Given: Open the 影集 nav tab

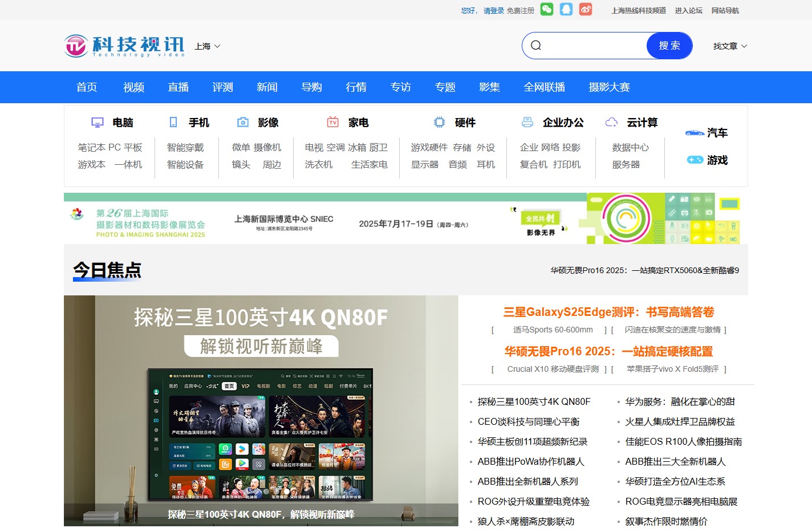Looking at the screenshot, I should (x=490, y=87).
